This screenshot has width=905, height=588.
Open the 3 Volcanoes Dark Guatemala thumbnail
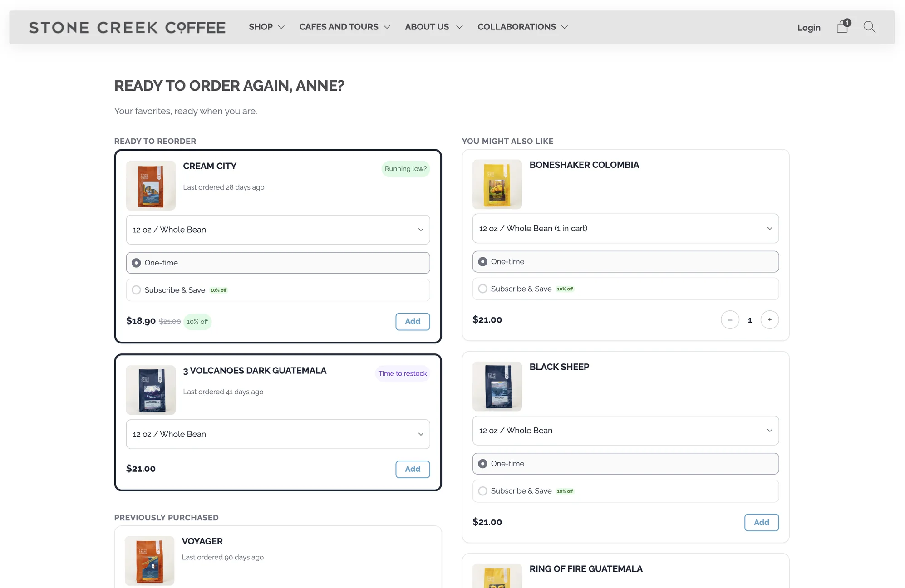tap(151, 390)
